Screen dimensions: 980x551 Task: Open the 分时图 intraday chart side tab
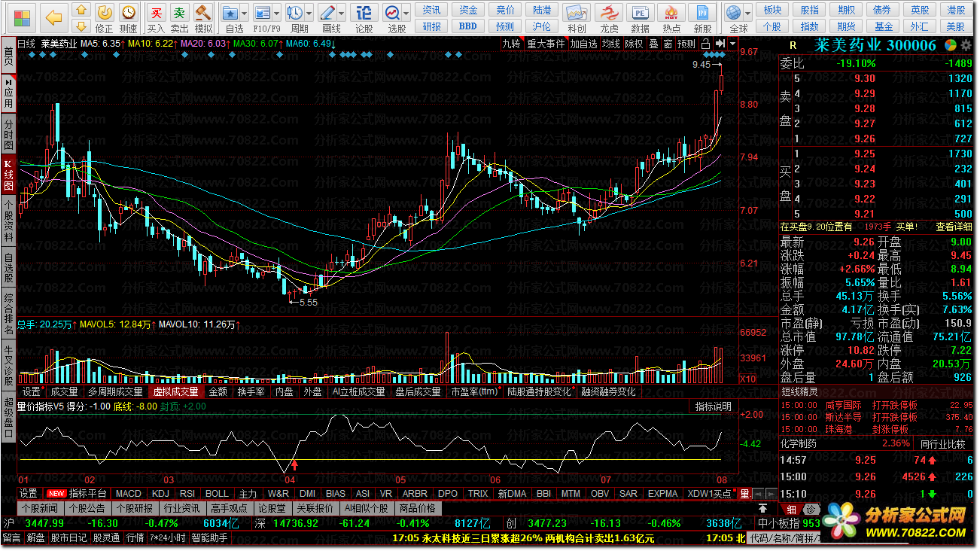coord(8,134)
